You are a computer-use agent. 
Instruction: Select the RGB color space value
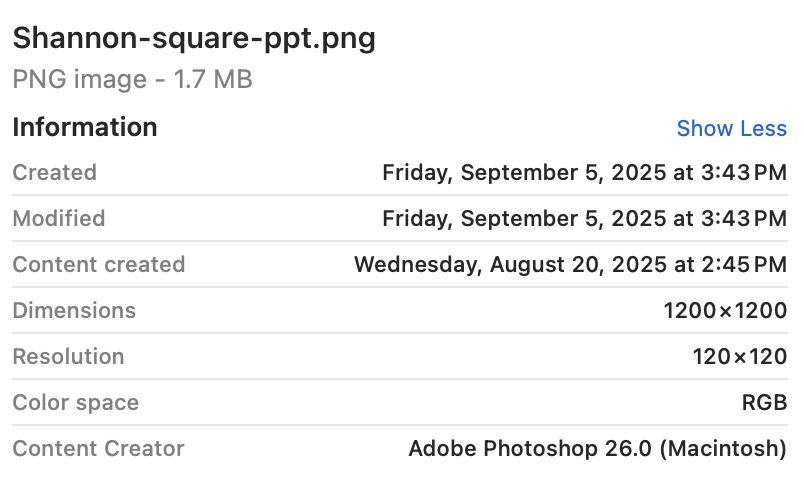(764, 403)
